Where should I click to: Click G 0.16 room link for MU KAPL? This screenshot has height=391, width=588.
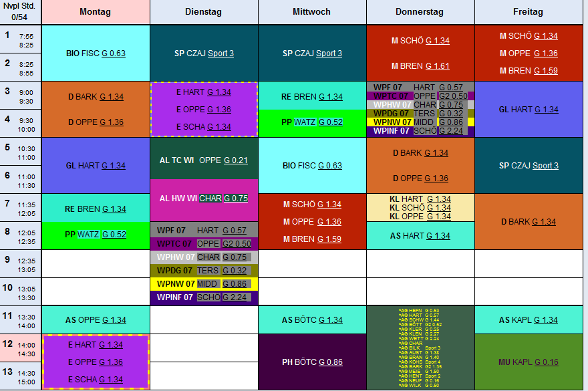[545, 362]
